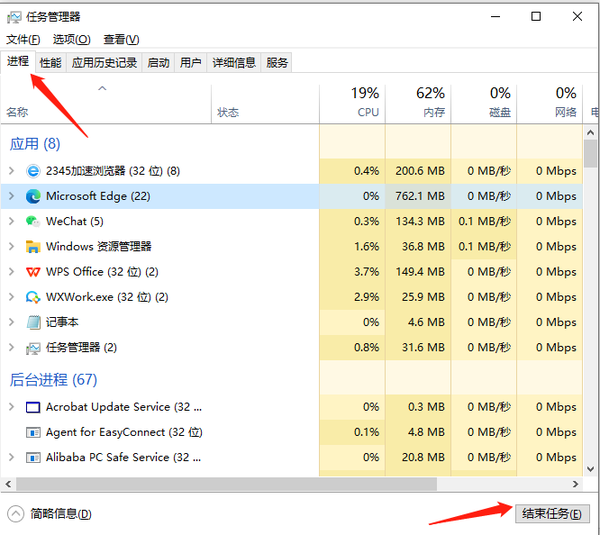The image size is (600, 535).
Task: Click the 应用 (8) group heading
Action: coord(35,144)
